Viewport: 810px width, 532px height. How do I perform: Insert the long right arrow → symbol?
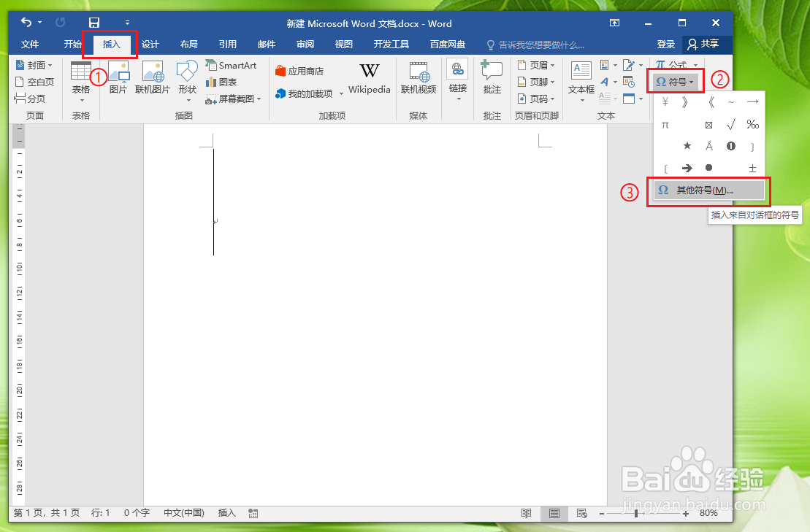[752, 101]
